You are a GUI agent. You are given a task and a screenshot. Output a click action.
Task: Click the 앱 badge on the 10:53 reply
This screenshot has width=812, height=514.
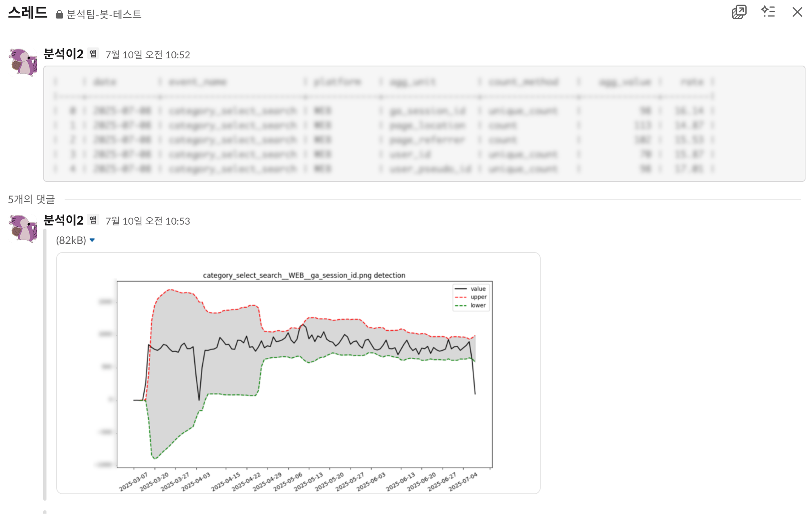[x=93, y=220]
